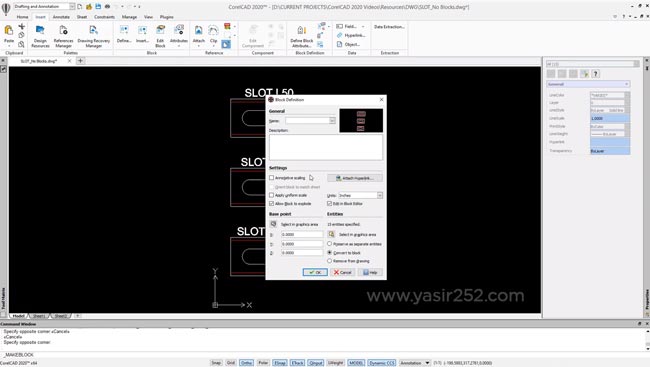Open the Design Resources palette
650x367 pixels.
point(40,30)
